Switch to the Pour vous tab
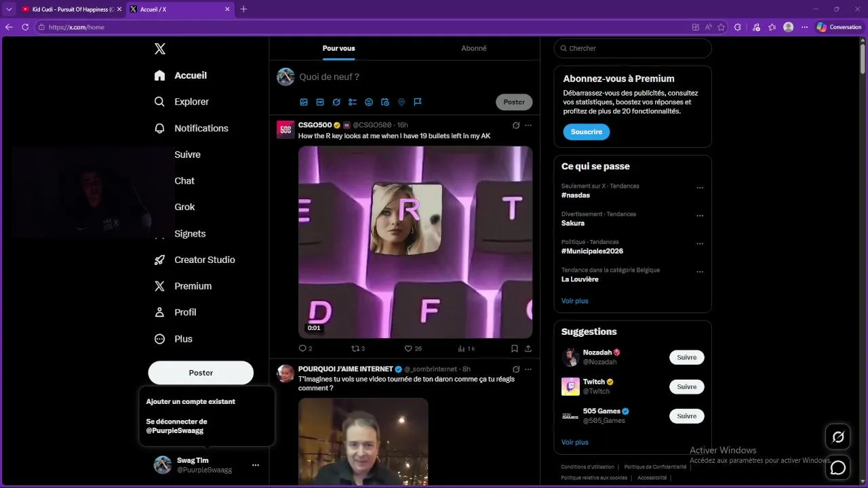 (338, 48)
